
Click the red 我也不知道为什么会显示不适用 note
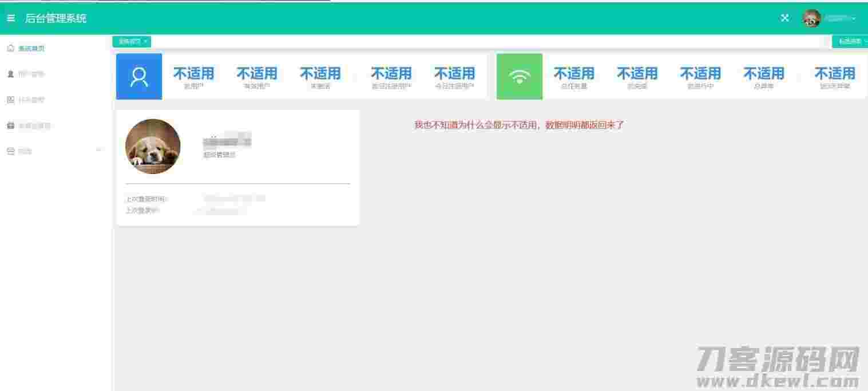click(x=519, y=125)
